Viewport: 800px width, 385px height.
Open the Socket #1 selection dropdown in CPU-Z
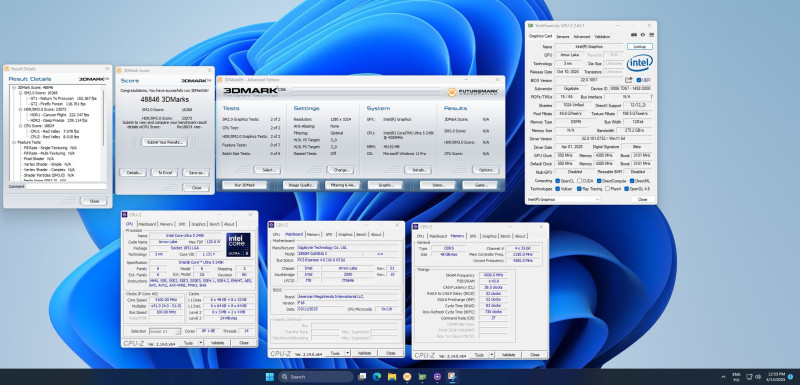point(165,331)
